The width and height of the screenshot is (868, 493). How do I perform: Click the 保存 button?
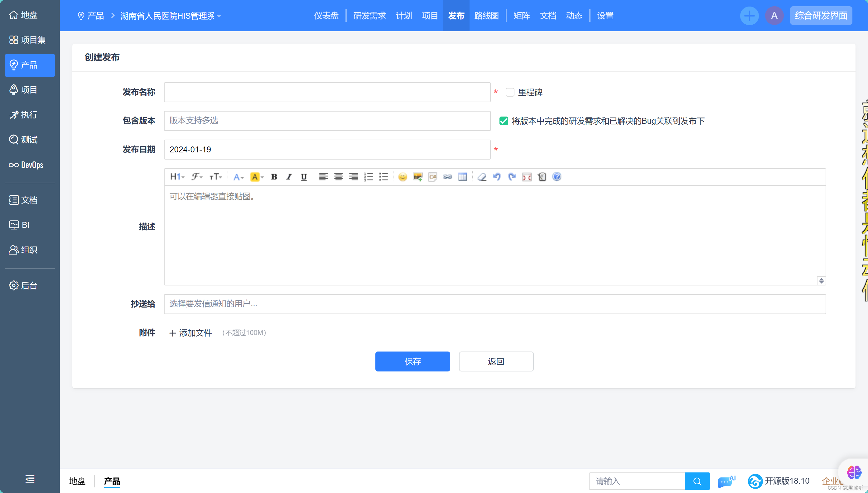pyautogui.click(x=412, y=361)
